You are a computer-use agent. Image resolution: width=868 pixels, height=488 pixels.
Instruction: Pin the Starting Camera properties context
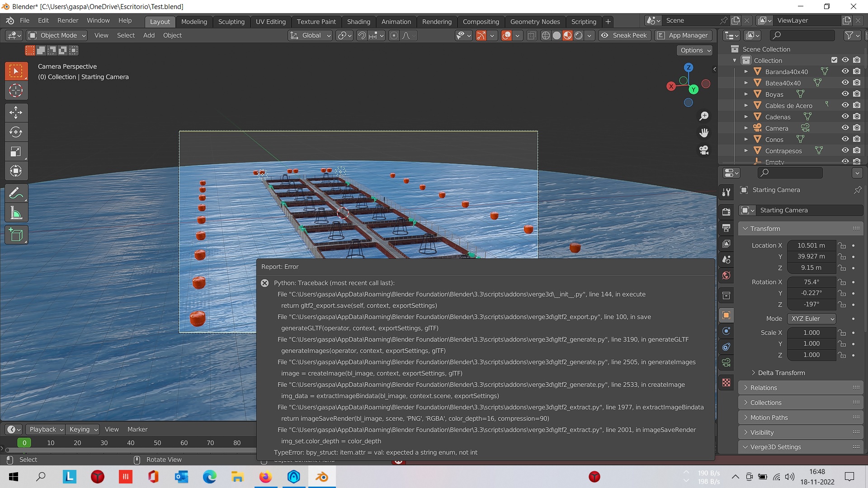[x=857, y=190]
